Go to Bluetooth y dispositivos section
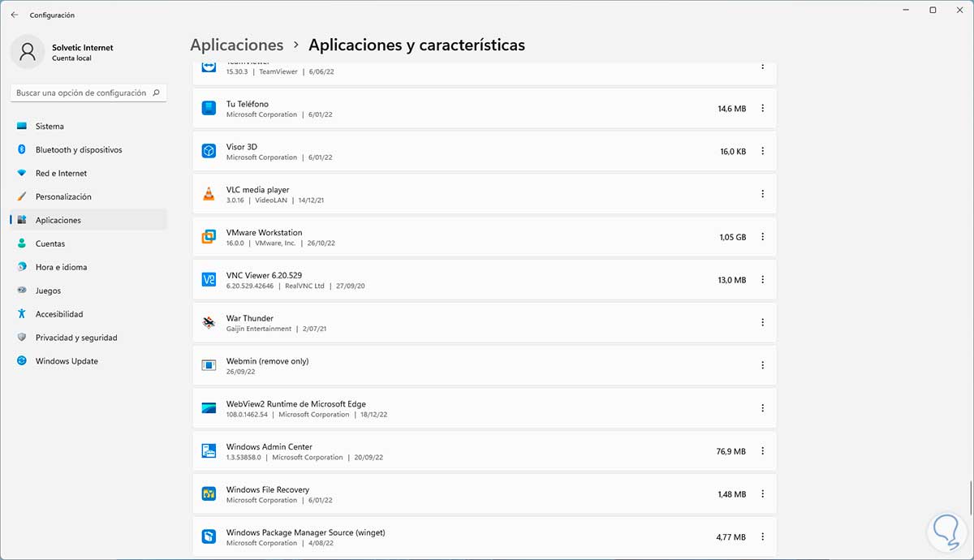 (78, 150)
